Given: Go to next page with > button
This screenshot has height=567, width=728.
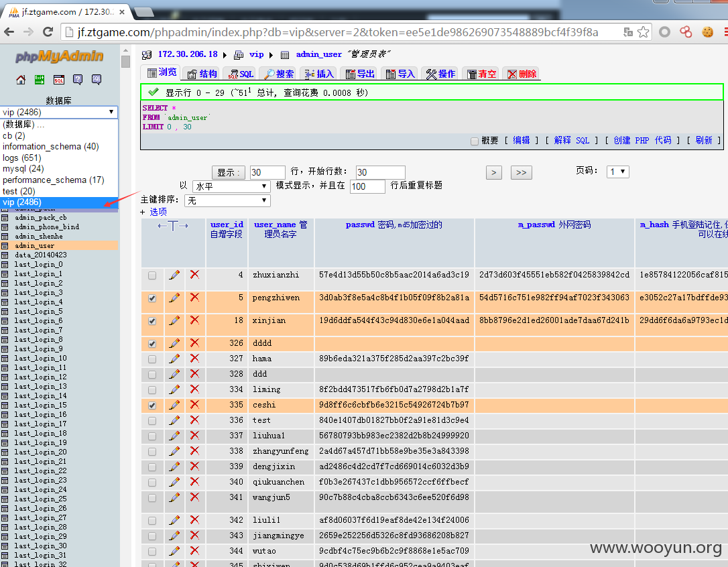Looking at the screenshot, I should click(493, 173).
